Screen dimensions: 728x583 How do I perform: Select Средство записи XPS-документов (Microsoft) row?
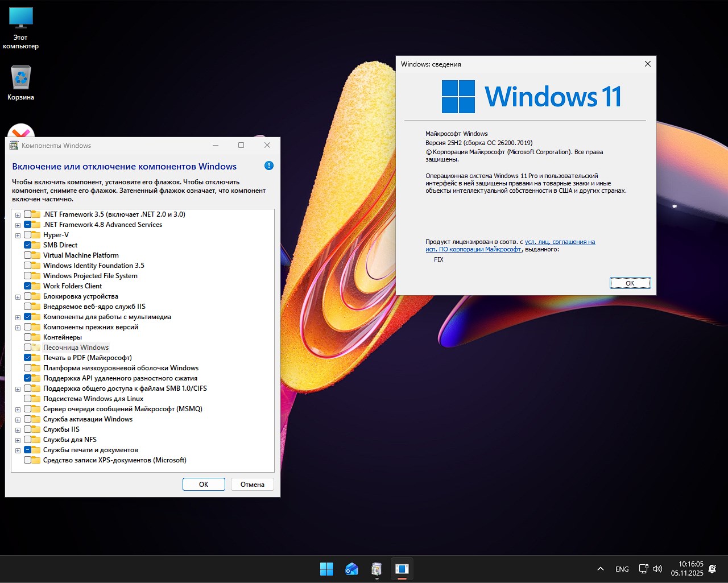coord(115,460)
